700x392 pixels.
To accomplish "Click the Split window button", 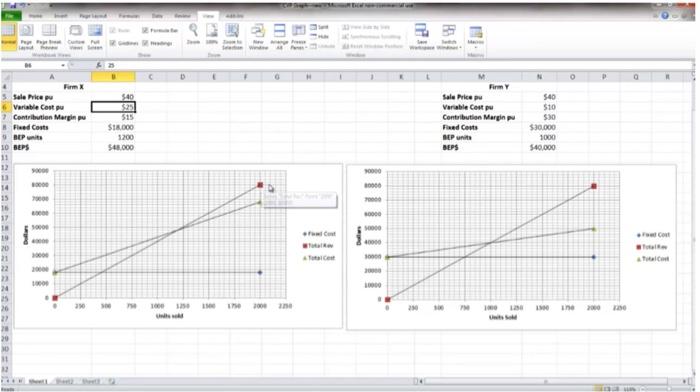I will [320, 27].
